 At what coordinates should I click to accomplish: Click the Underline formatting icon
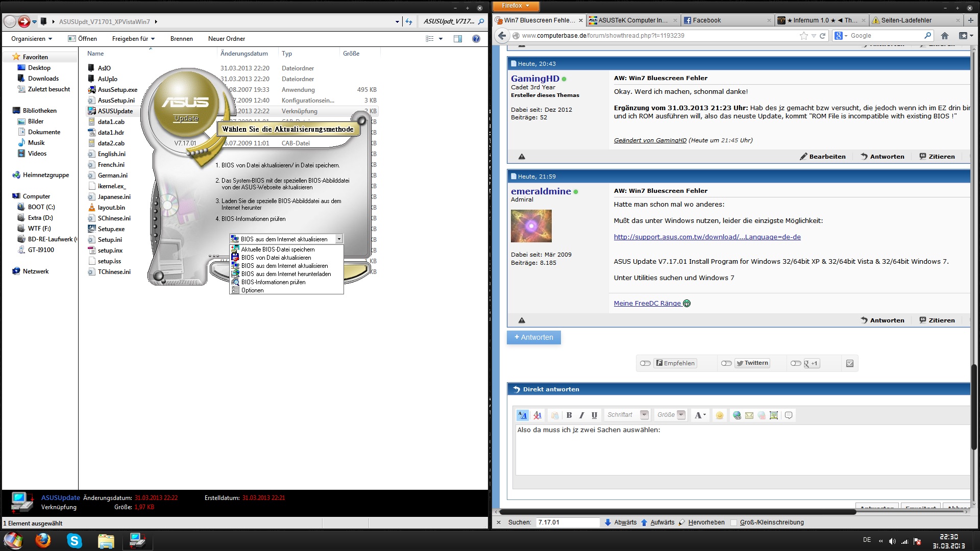click(594, 415)
